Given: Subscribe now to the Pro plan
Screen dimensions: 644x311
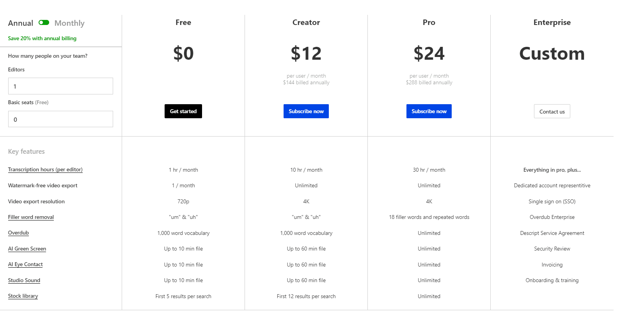Looking at the screenshot, I should click(x=429, y=111).
